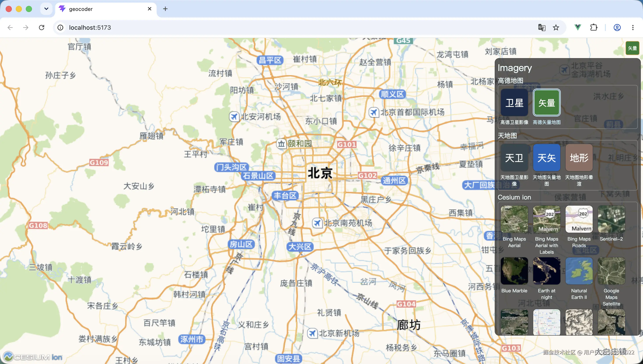Click the 顺义区 district label

click(x=392, y=94)
